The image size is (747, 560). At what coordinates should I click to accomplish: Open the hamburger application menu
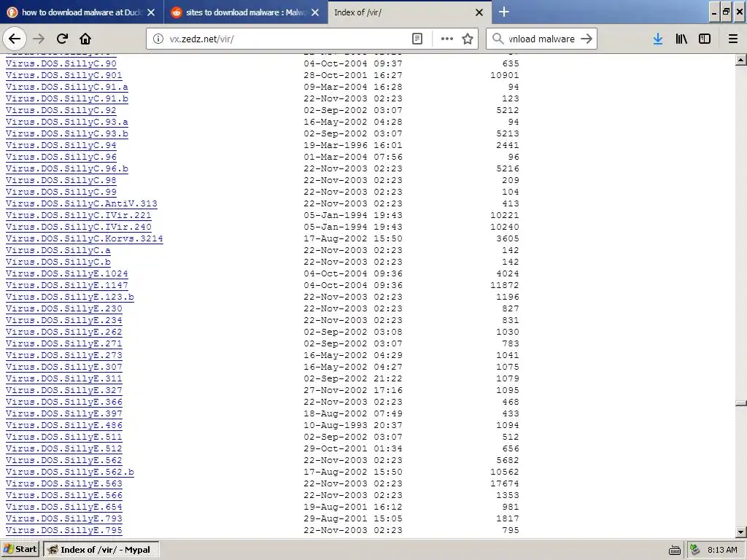[733, 39]
